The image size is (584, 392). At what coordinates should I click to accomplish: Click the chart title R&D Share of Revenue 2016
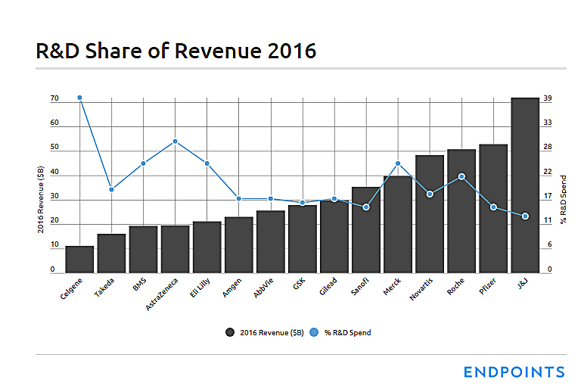[x=176, y=51]
